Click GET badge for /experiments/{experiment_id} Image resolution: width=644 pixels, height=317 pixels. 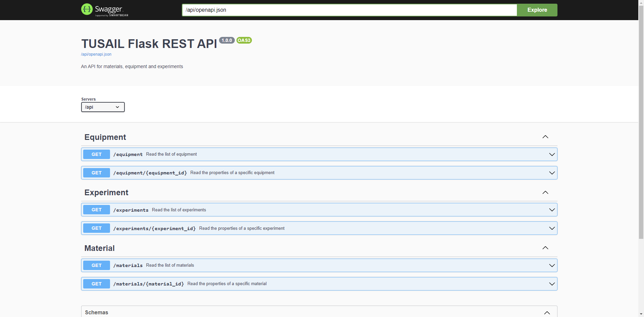[97, 228]
